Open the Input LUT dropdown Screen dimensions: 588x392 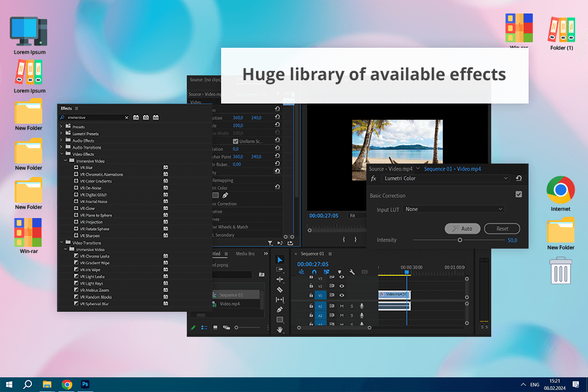453,209
